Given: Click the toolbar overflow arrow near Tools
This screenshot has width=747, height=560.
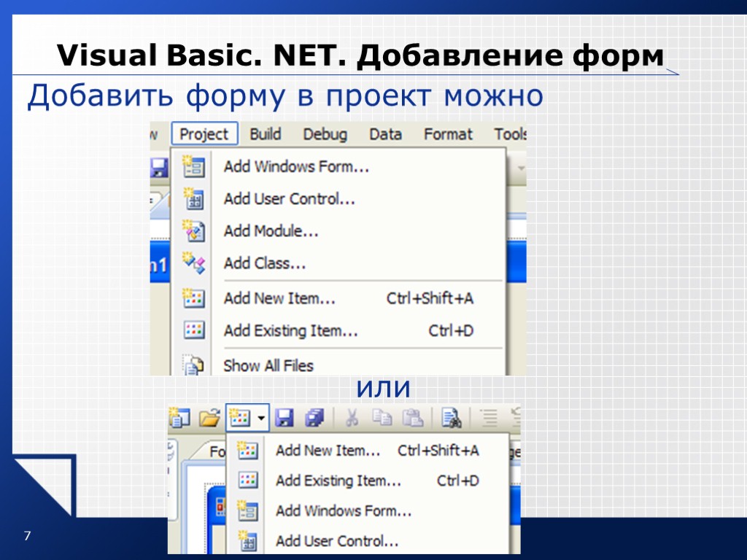Looking at the screenshot, I should coord(521,168).
